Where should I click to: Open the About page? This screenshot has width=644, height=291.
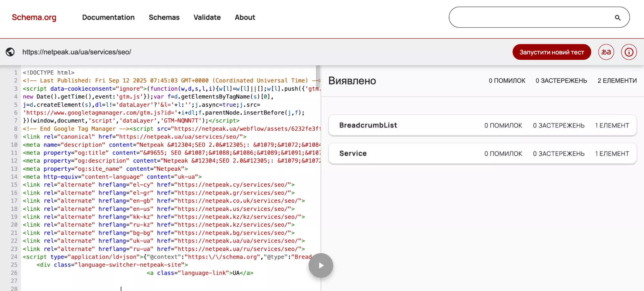coord(245,17)
